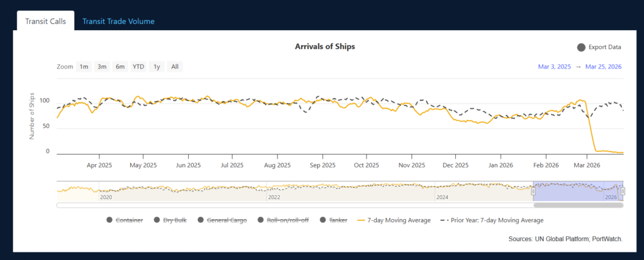Choose the YTD zoom option
The height and width of the screenshot is (260, 644).
[x=138, y=67]
